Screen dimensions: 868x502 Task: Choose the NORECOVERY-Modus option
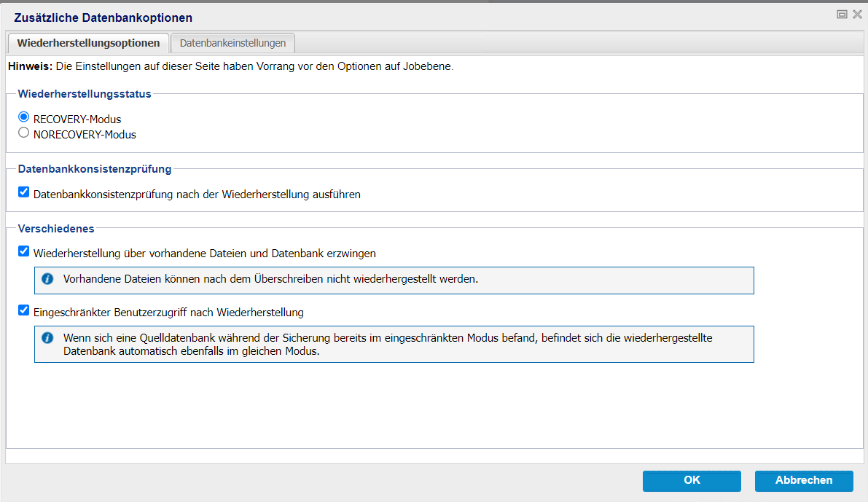(x=24, y=133)
